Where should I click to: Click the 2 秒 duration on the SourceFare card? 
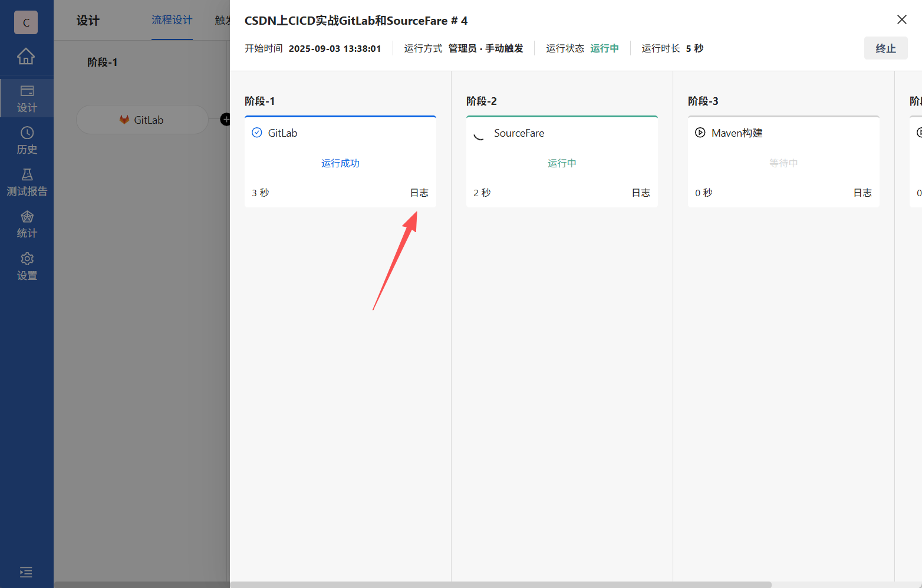(x=482, y=193)
